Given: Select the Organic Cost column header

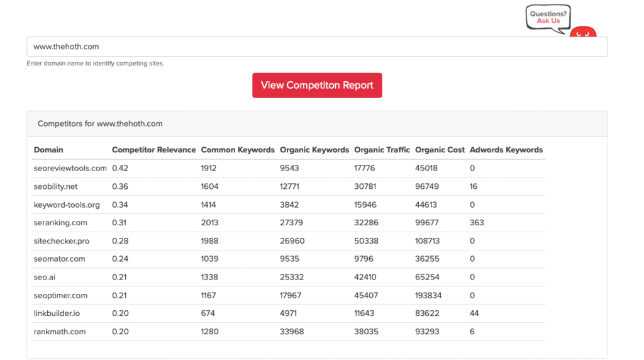Looking at the screenshot, I should (x=440, y=150).
